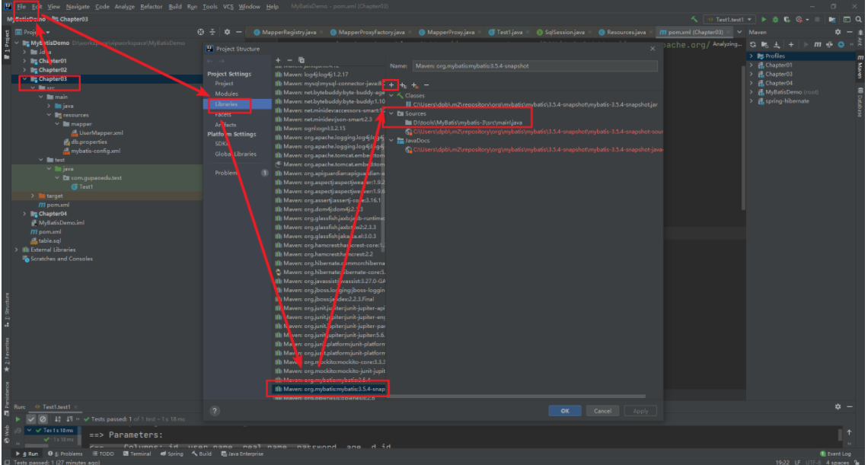868x465 pixels.
Task: Click Apply in Project Structure dialog
Action: tap(640, 411)
